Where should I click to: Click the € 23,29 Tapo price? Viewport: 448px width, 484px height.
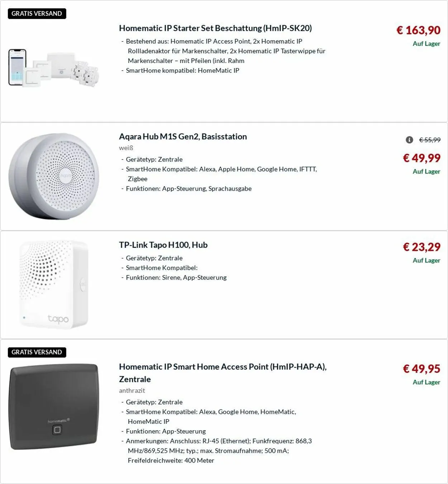click(421, 247)
